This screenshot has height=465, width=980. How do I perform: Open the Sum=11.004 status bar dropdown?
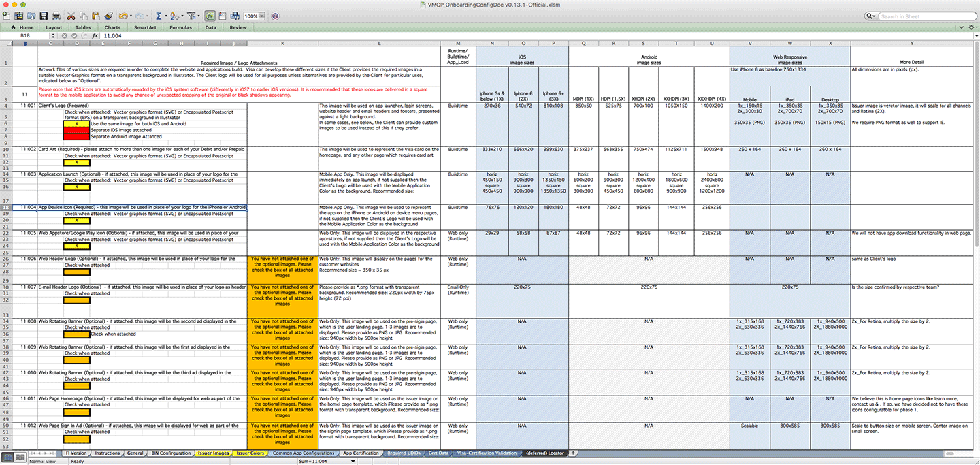coord(353,461)
